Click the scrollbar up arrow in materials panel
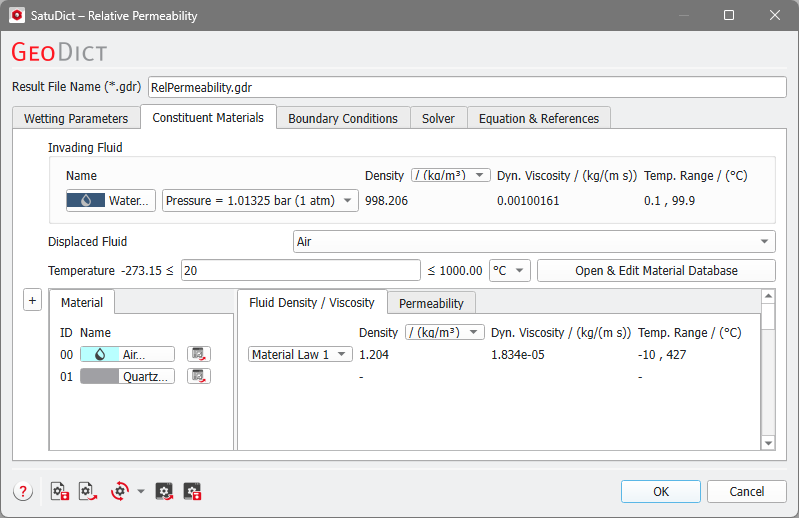799x518 pixels. 768,296
